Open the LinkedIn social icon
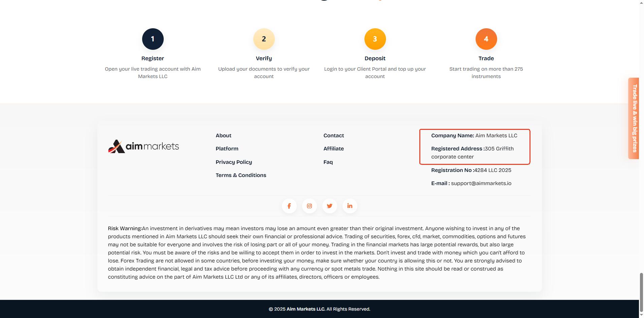Screen dimensions: 644x318 tap(350, 206)
